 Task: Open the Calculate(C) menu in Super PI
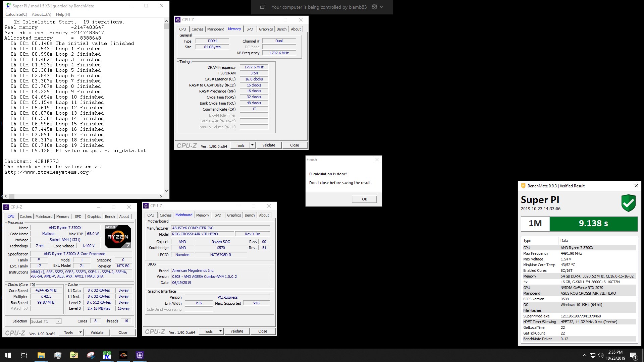tap(16, 14)
